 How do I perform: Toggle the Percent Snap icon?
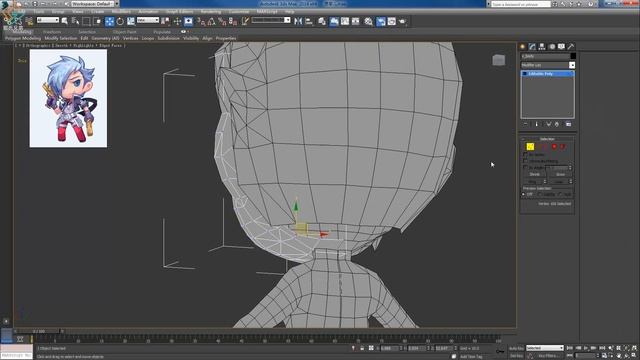tap(222, 22)
